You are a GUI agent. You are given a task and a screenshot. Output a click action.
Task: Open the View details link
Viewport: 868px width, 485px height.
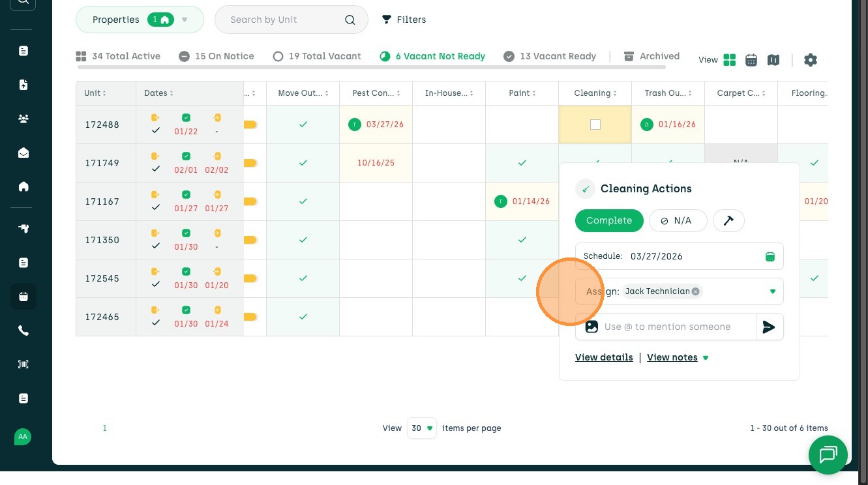(604, 357)
